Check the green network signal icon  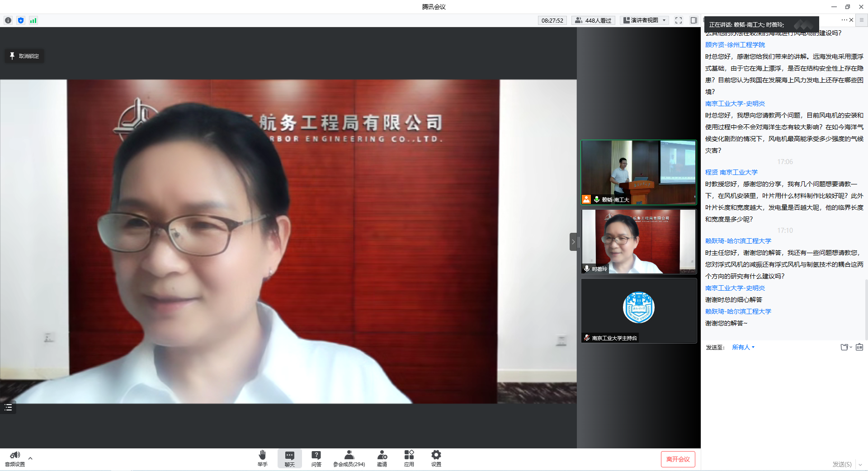33,20
